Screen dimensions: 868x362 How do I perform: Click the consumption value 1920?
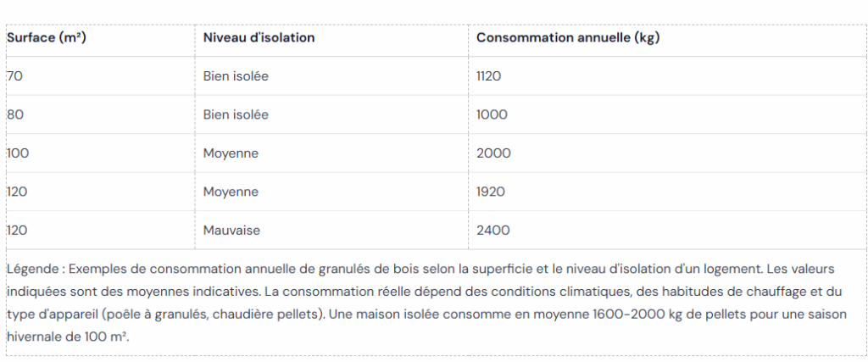click(491, 192)
